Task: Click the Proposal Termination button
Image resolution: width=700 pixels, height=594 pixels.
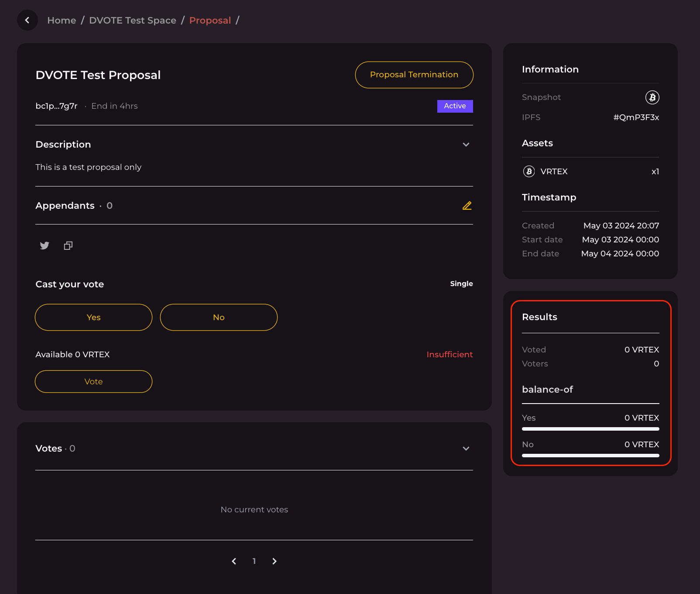Action: click(414, 75)
